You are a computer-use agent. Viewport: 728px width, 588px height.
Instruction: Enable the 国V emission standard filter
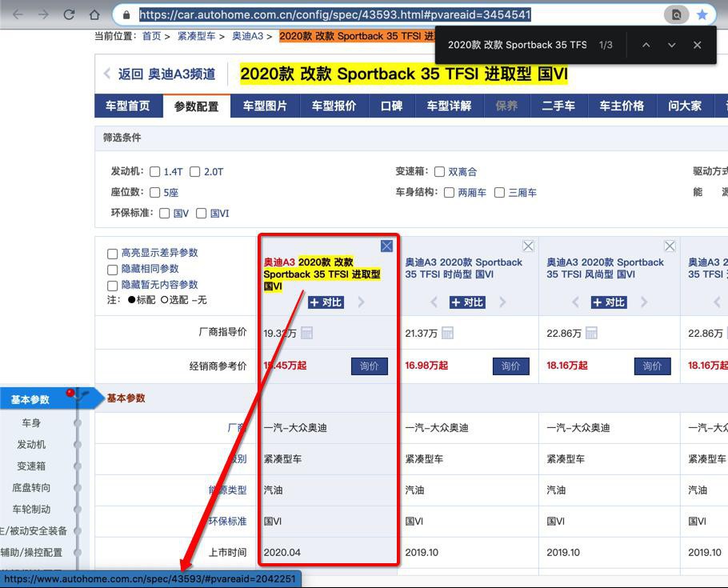(164, 213)
